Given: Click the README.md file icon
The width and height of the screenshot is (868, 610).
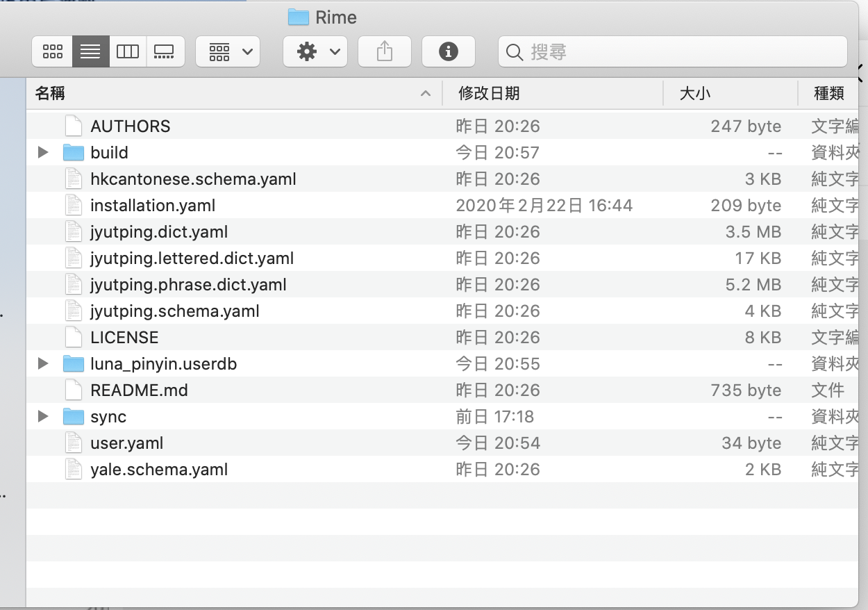Looking at the screenshot, I should [74, 390].
